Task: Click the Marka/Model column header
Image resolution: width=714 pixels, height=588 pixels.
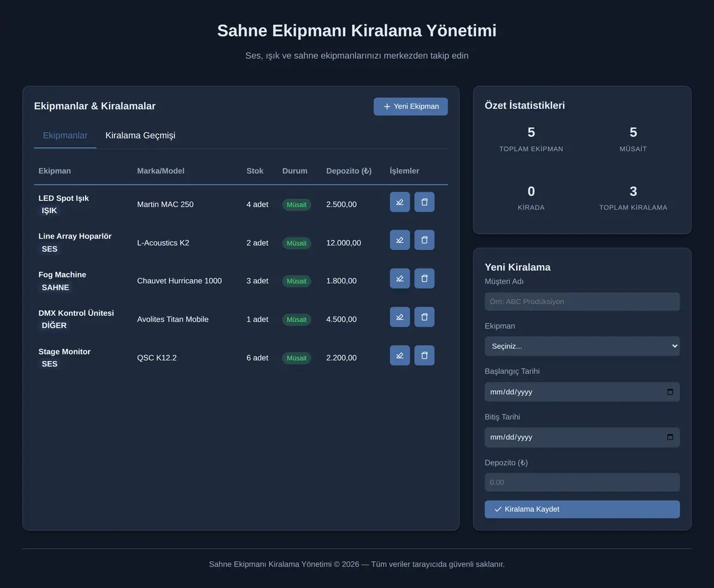Action: (161, 171)
